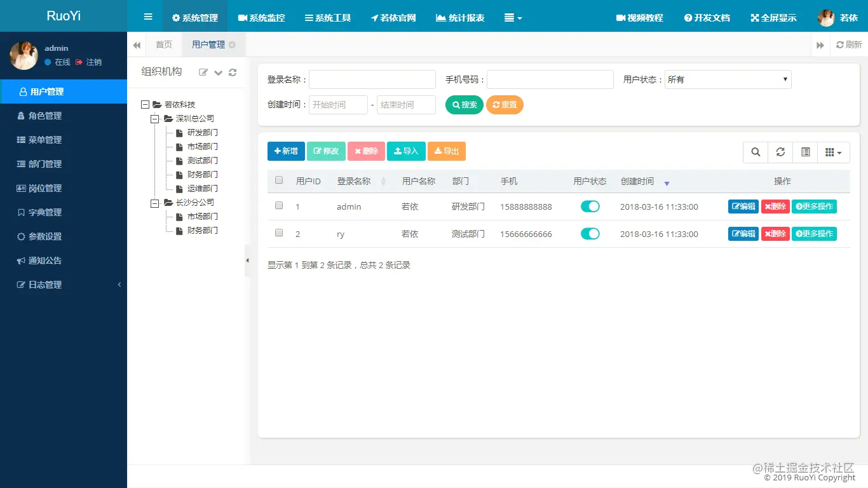Click 删除 for the ry row
This screenshot has width=868, height=488.
(775, 234)
